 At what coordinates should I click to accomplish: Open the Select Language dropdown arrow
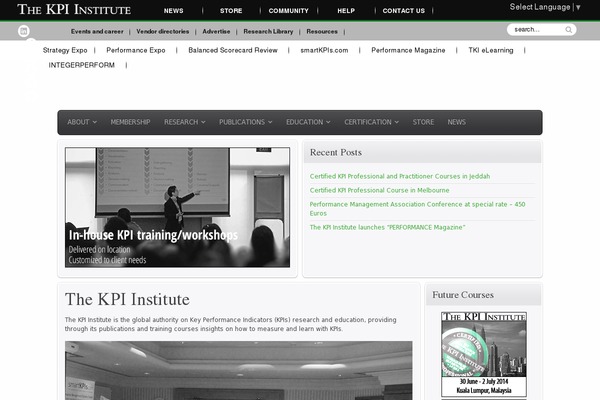[x=578, y=7]
